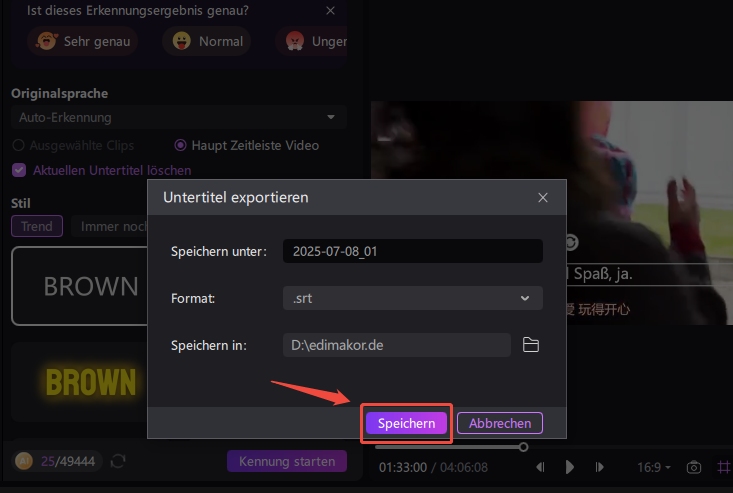Step forward one frame
This screenshot has width=733, height=493.
(x=599, y=467)
